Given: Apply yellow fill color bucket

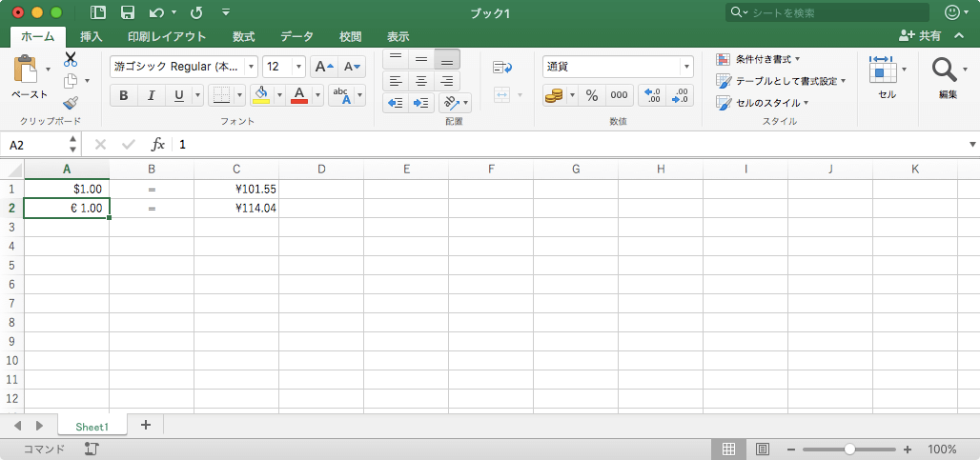Looking at the screenshot, I should 261,95.
